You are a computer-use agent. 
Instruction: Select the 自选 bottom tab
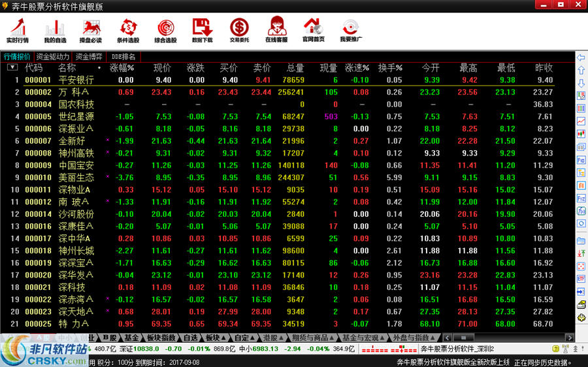(191, 338)
